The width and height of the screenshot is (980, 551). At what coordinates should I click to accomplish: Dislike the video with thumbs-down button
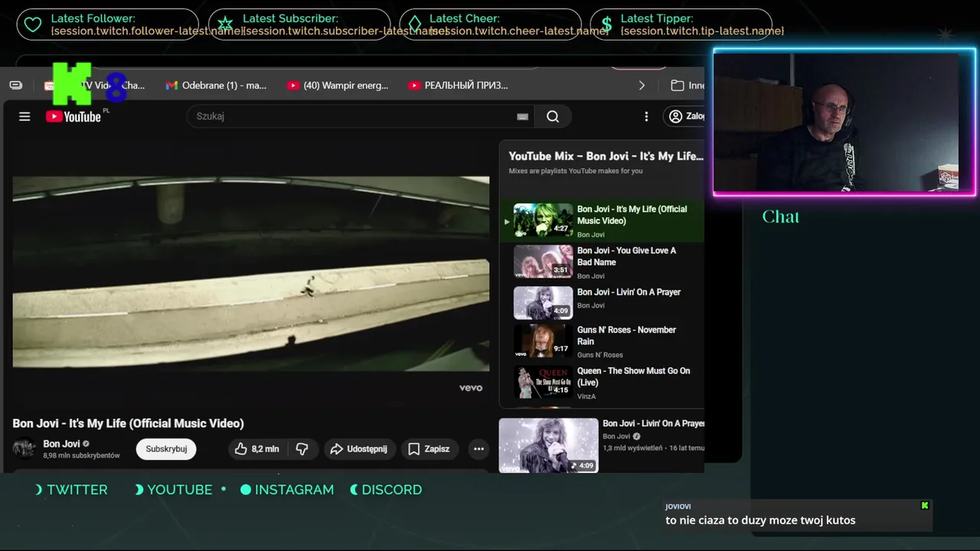coord(302,449)
